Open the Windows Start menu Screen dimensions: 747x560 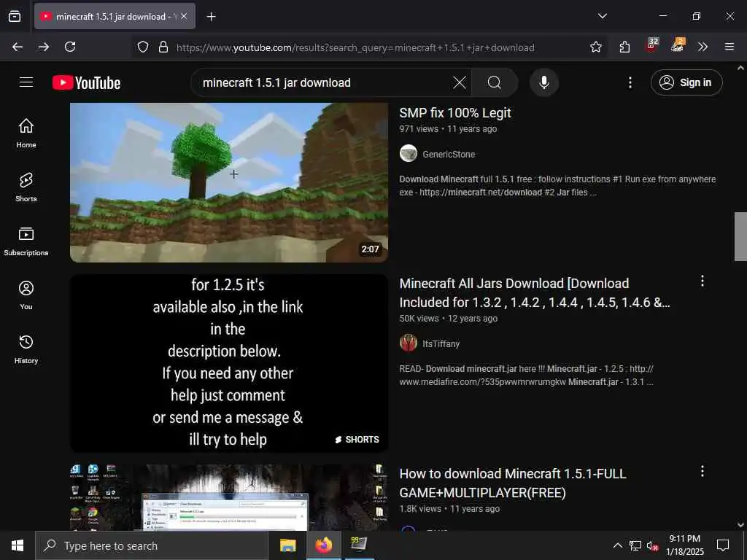[18, 545]
